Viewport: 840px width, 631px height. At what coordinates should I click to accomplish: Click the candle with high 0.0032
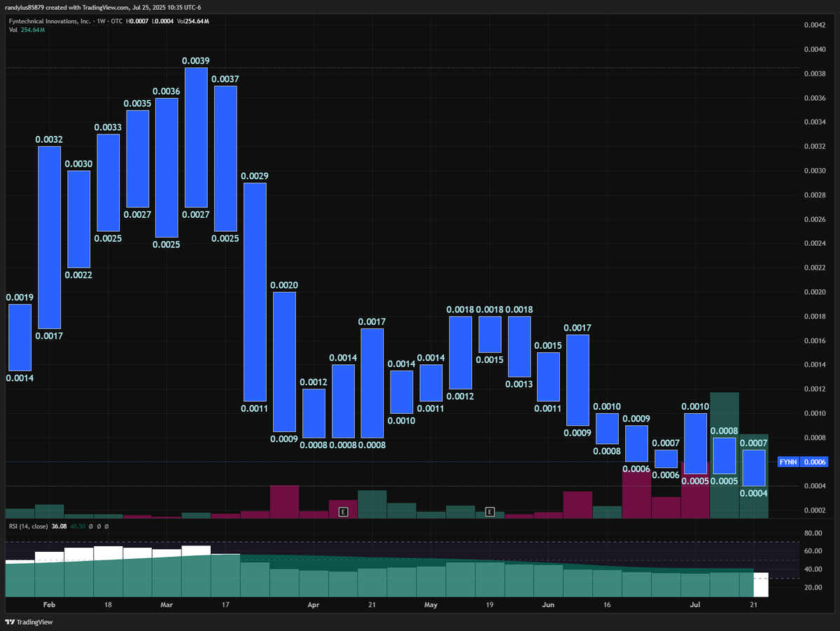point(49,237)
